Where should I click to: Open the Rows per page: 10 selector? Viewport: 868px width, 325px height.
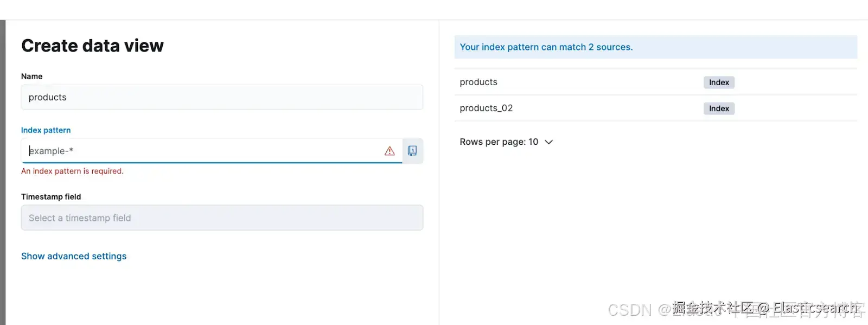coord(499,142)
